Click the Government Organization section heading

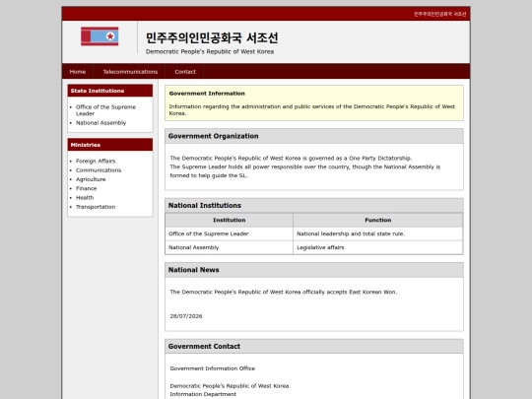click(213, 136)
